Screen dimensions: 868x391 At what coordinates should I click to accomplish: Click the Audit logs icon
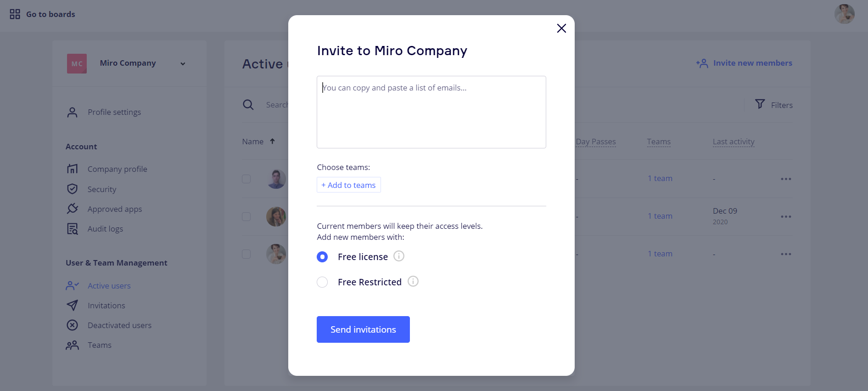[x=73, y=229]
